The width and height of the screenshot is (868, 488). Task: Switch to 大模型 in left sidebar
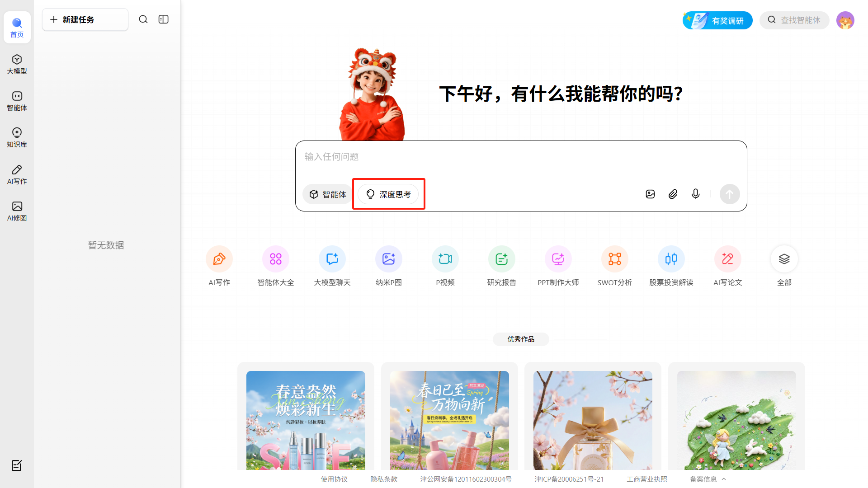tap(17, 64)
